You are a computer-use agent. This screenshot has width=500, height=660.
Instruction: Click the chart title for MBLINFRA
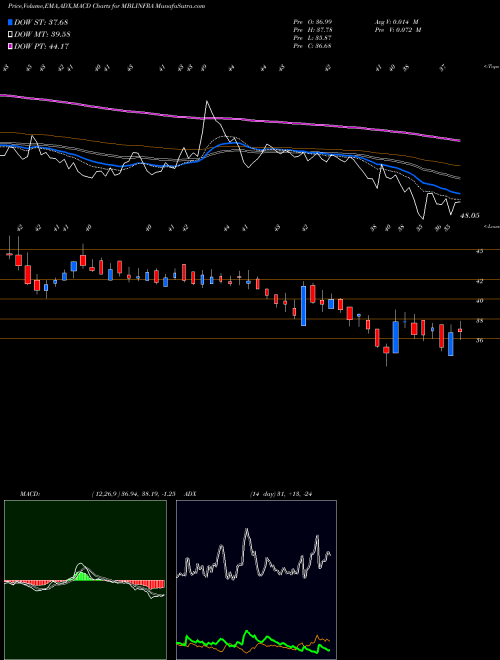click(106, 7)
